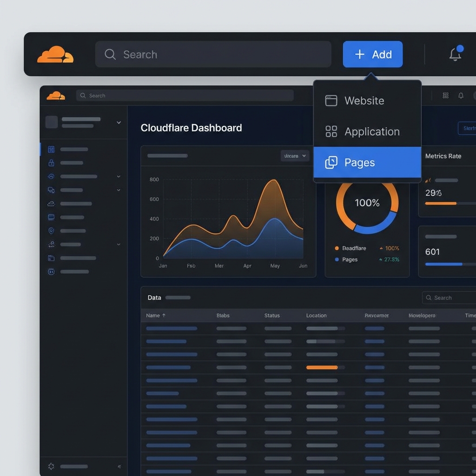The width and height of the screenshot is (476, 476).
Task: Open the notifications bell icon
Action: pos(455,54)
